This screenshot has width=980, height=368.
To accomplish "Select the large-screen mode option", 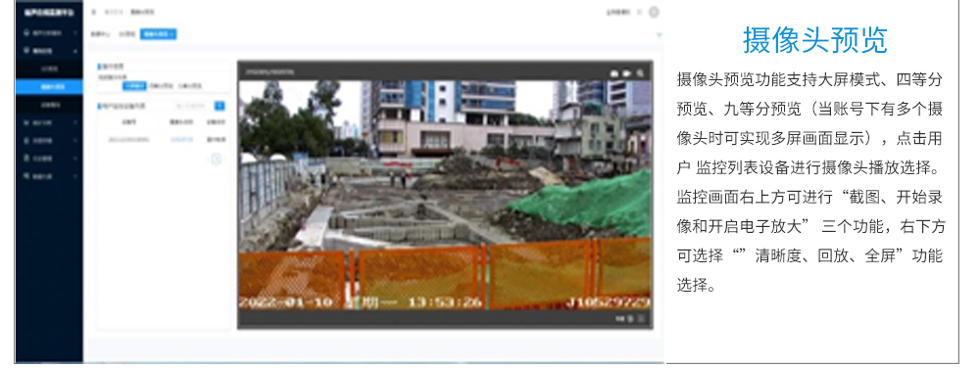I will [x=134, y=85].
